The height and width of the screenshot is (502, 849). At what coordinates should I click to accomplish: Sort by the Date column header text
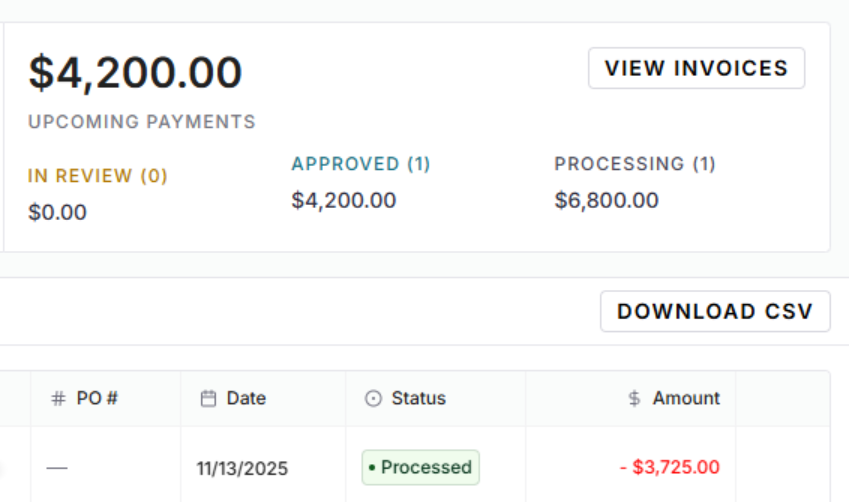246,398
